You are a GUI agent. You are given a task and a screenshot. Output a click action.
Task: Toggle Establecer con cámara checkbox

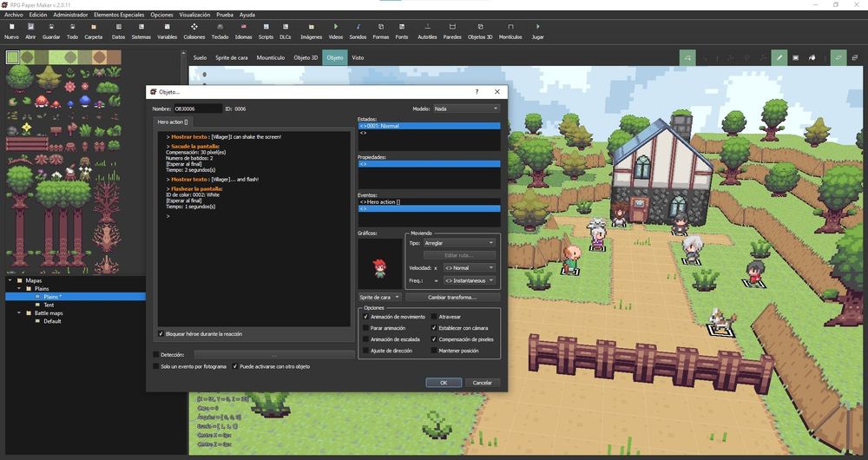coord(434,328)
